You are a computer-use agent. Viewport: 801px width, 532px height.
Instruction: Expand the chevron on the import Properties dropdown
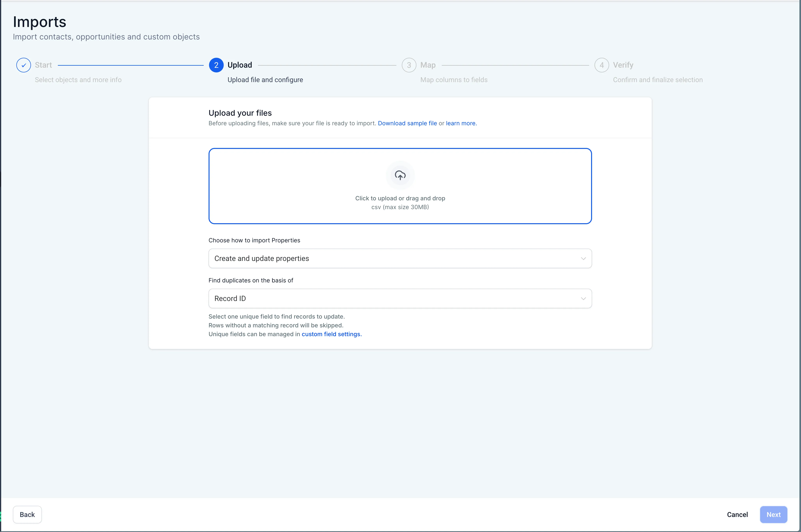coord(583,259)
